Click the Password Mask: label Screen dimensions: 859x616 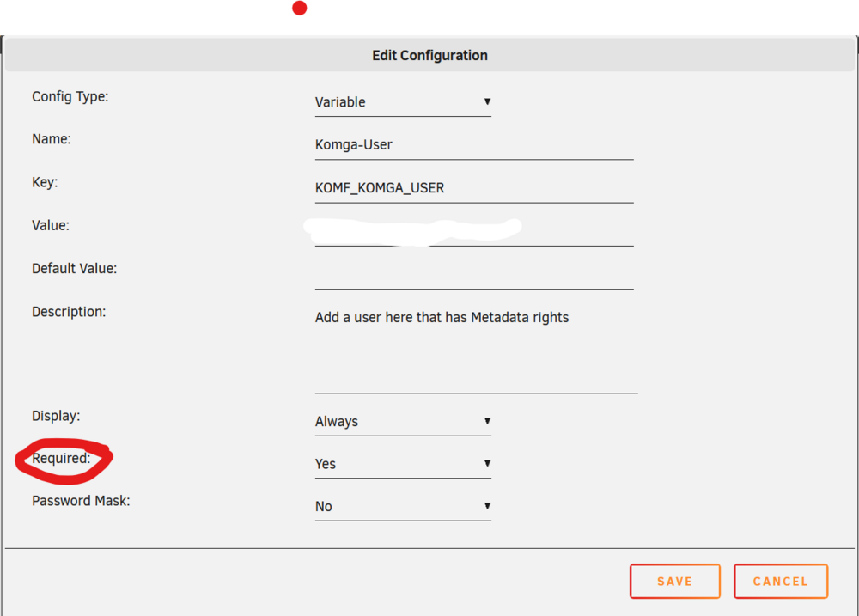click(81, 501)
